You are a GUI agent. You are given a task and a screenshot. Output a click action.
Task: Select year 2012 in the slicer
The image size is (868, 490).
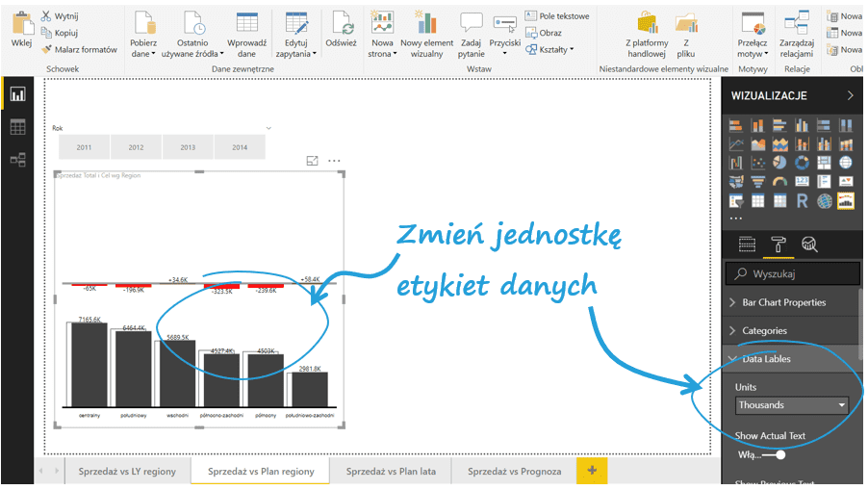pyautogui.click(x=136, y=147)
